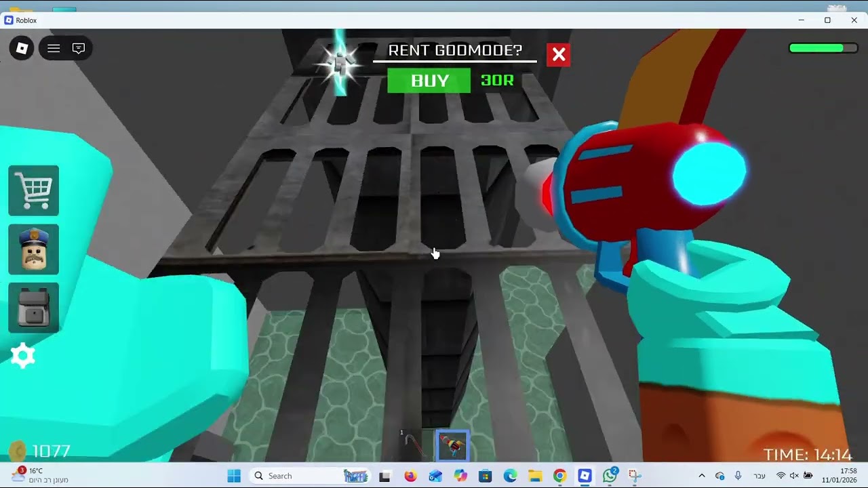Select the ray gun hotbar slot
Image resolution: width=868 pixels, height=488 pixels.
[452, 445]
